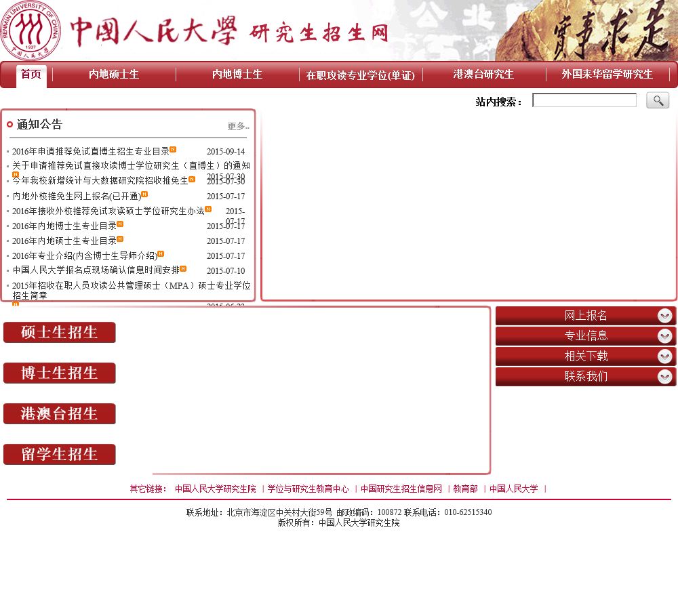This screenshot has height=616, width=678.
Task: Click 网上报名 panel header
Action: click(x=586, y=316)
